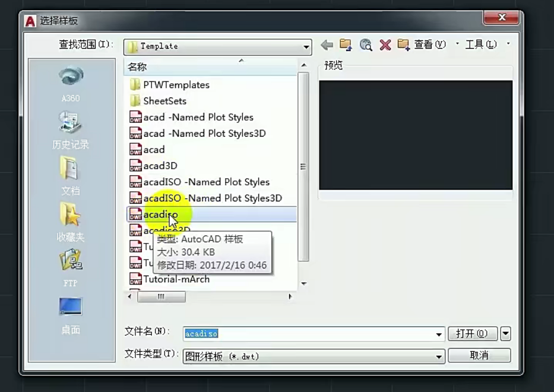Image resolution: width=554 pixels, height=392 pixels.
Task: Expand the 文件类型 file type dropdown
Action: [438, 356]
